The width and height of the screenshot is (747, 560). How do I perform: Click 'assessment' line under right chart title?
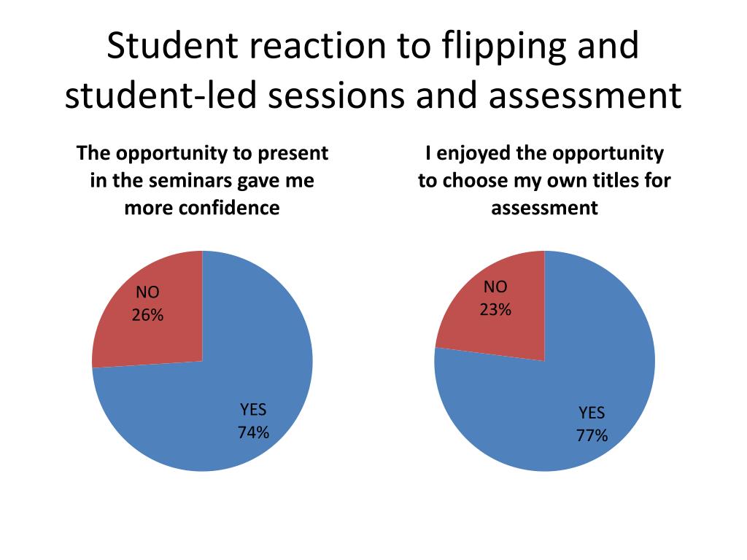click(x=544, y=209)
